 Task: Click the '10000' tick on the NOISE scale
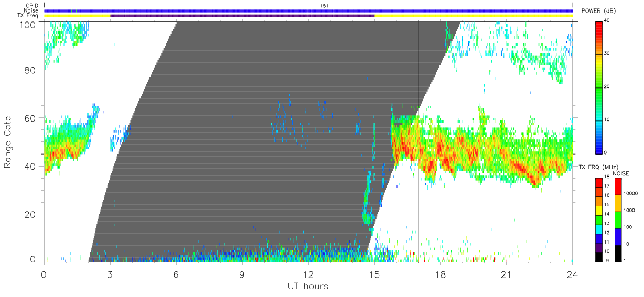[x=630, y=193]
